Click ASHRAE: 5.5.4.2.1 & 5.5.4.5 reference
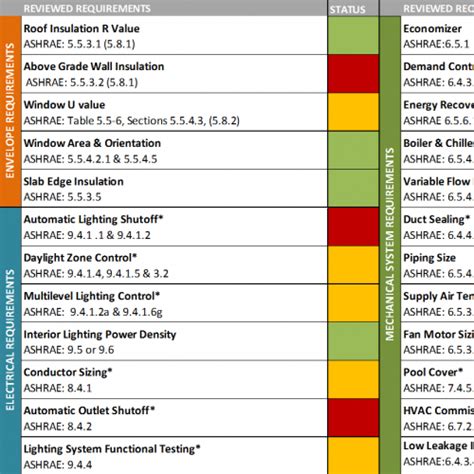This screenshot has width=474, height=474. [x=90, y=159]
